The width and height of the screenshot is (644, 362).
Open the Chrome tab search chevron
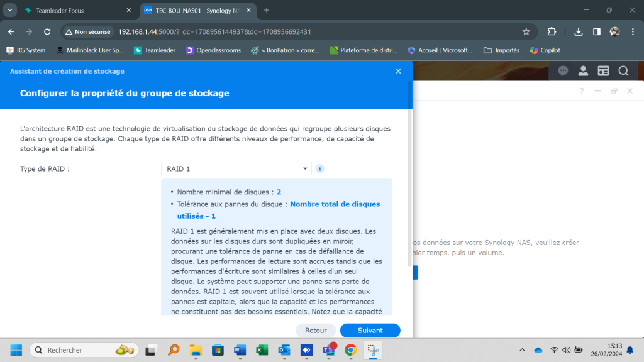coord(11,10)
